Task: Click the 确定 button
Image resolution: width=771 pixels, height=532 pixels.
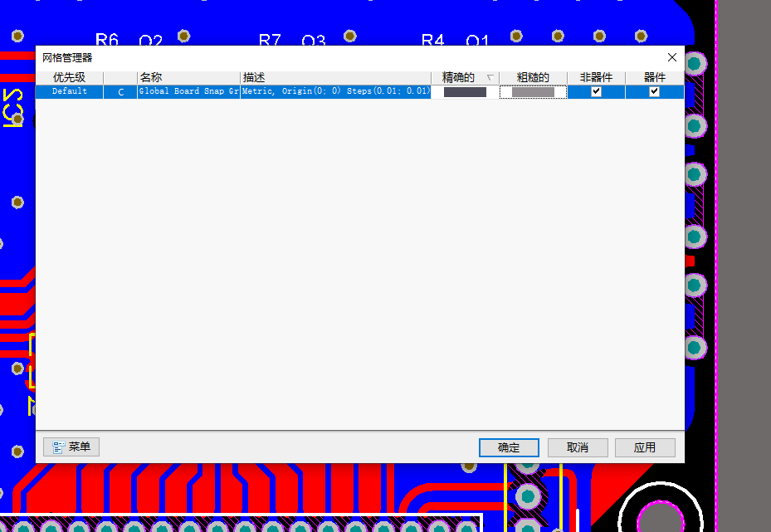Action: tap(509, 447)
